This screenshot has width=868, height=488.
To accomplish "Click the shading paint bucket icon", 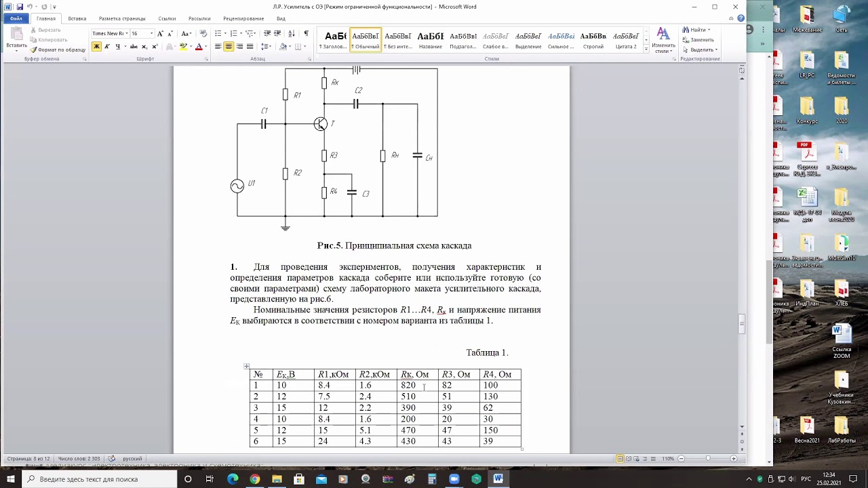I will coord(283,46).
